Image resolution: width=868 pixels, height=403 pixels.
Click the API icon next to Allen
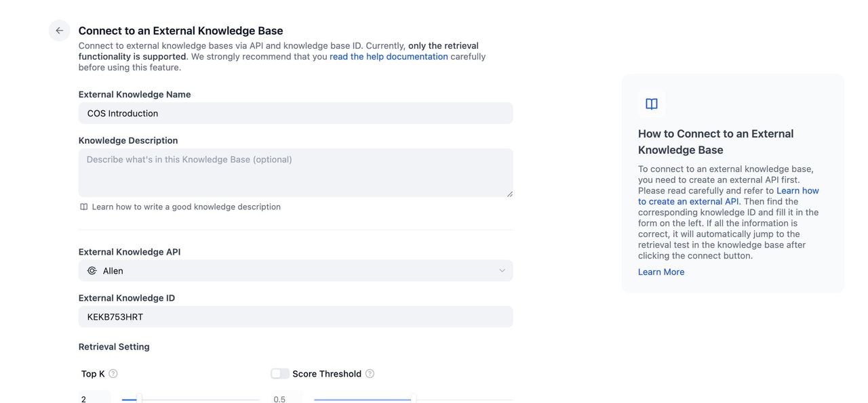(x=92, y=271)
